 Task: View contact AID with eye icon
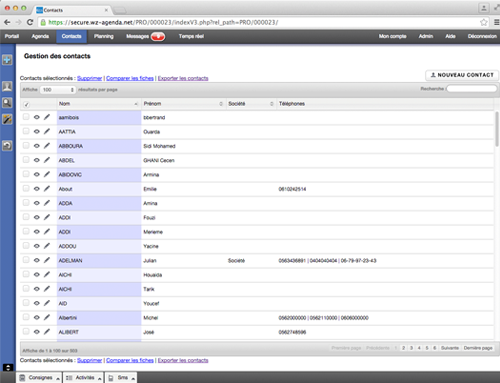point(37,304)
